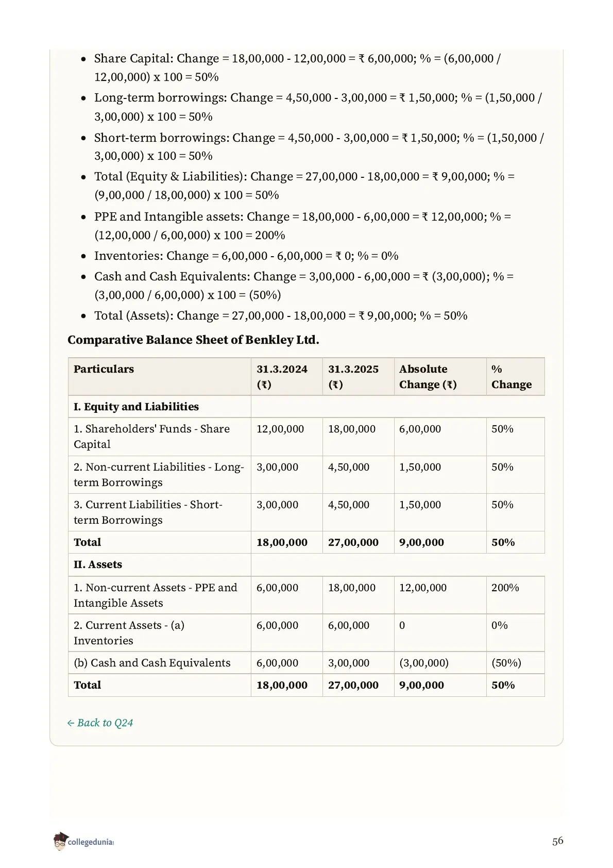Screen dimensions: 613x868
Task: Select the (3,00,000) absolute change cell
Action: pos(440,663)
